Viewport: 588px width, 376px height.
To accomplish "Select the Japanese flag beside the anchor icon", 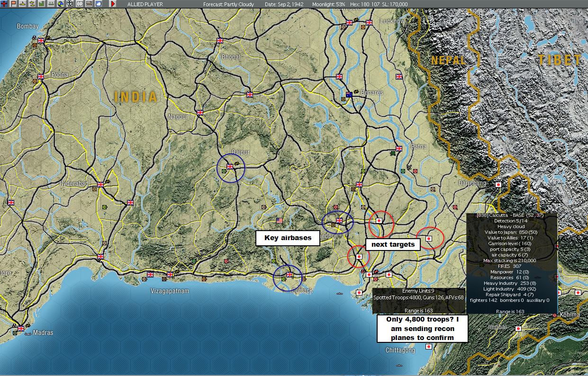I will coord(369,275).
